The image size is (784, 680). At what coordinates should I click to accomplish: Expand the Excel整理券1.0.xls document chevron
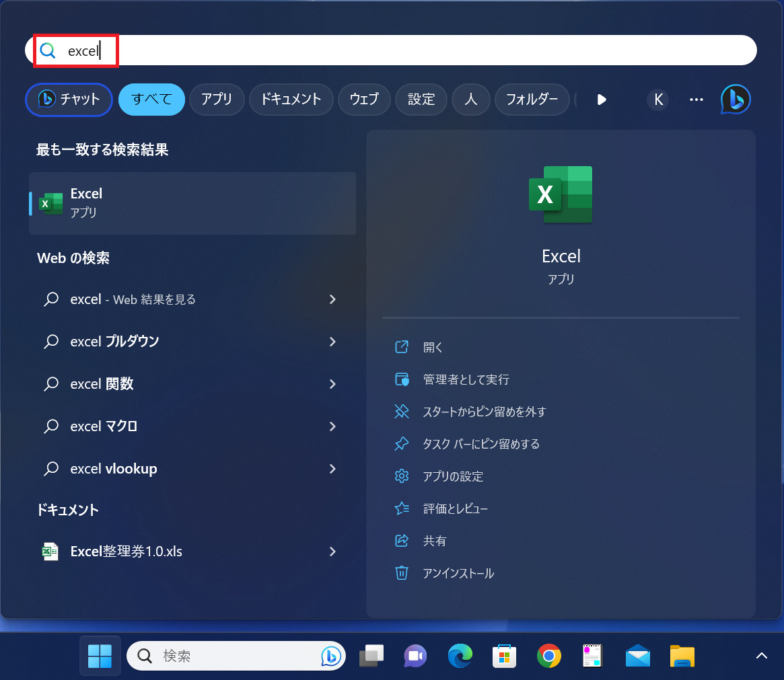332,552
